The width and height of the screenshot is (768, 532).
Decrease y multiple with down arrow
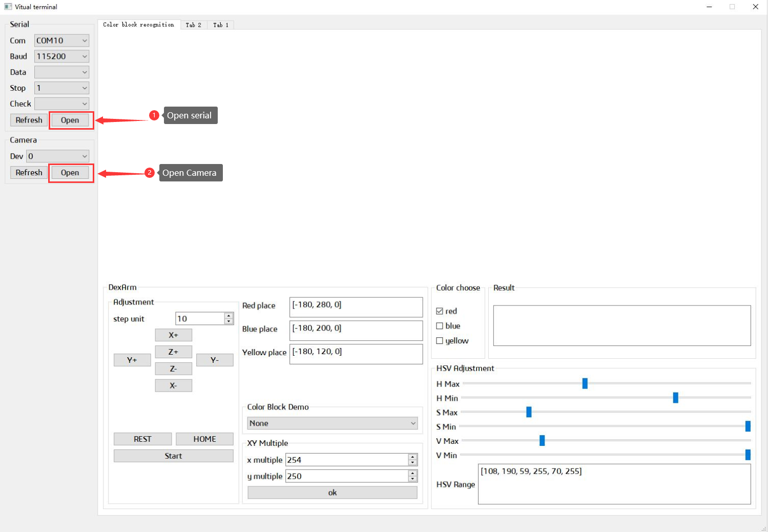413,480
